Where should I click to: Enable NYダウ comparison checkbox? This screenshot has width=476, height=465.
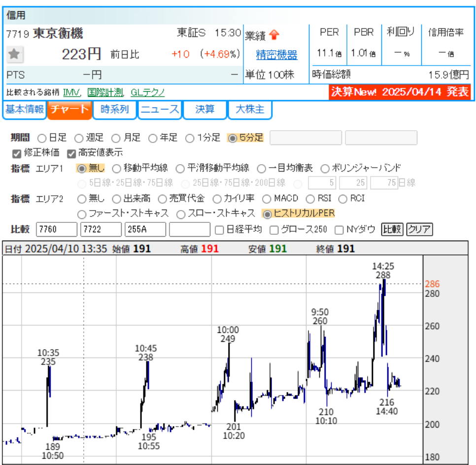coord(339,230)
